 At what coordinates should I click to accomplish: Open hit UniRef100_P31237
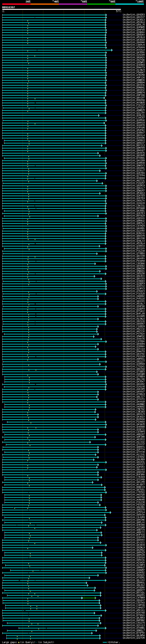point(134,105)
